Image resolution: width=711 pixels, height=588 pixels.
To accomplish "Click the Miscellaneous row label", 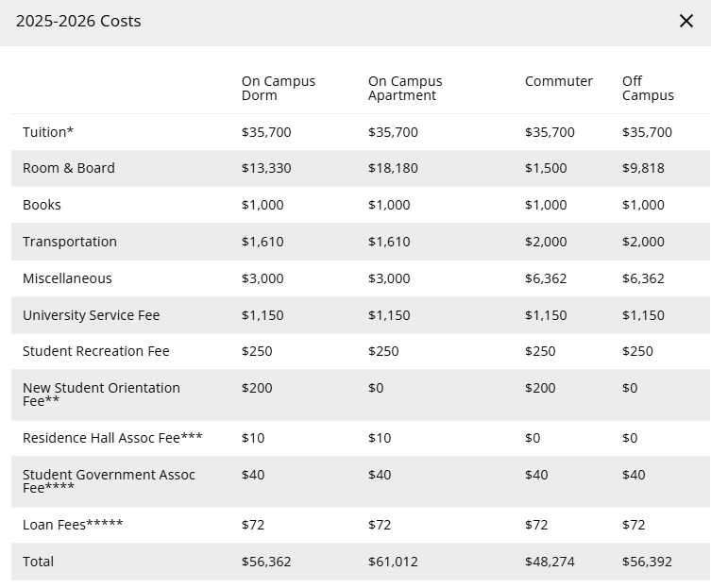I will pyautogui.click(x=67, y=278).
